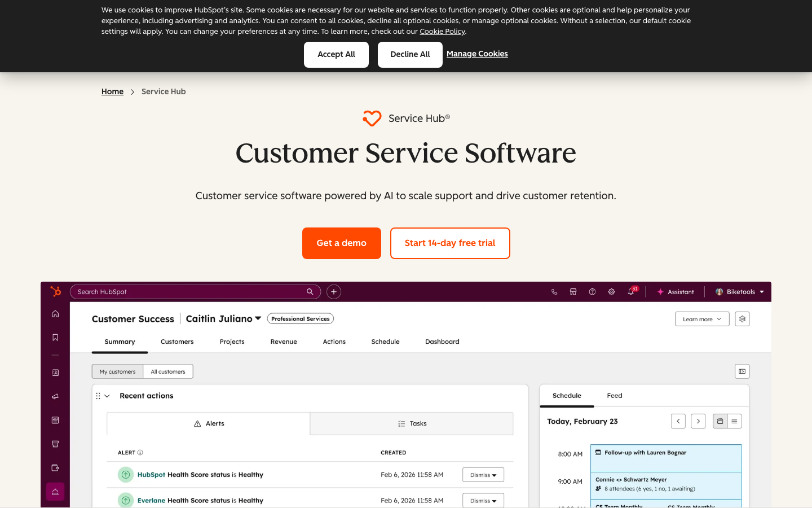Click the Service Hub heart logo
This screenshot has width=812, height=508.
372,118
